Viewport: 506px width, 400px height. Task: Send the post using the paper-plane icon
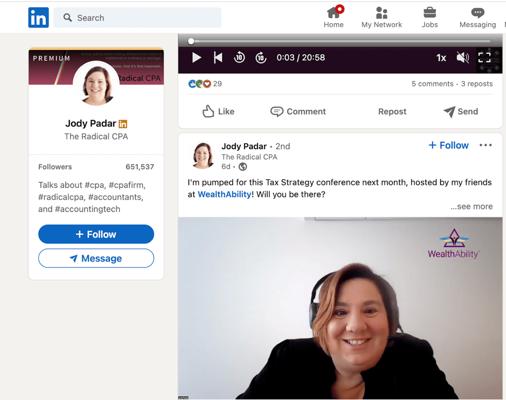(461, 111)
